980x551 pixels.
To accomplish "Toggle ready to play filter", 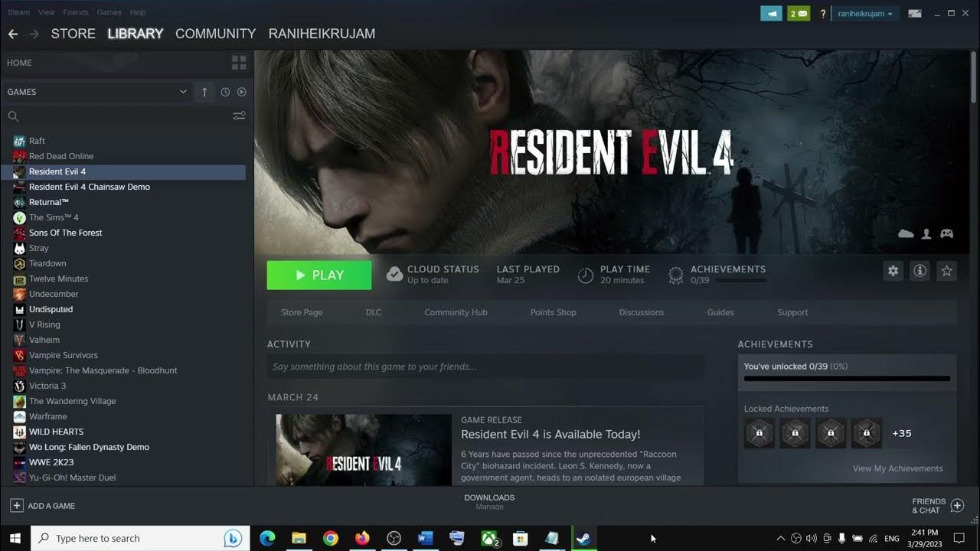I will (242, 92).
